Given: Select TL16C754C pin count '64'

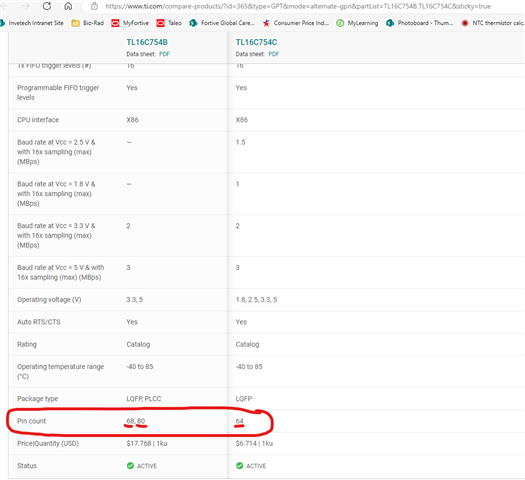Looking at the screenshot, I should (x=239, y=421).
